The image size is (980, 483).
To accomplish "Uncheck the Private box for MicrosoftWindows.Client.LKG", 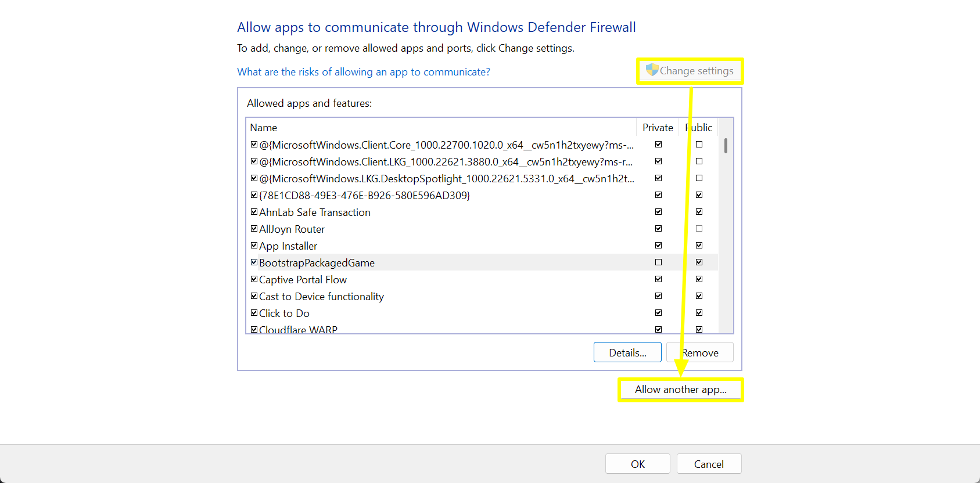I will [658, 161].
